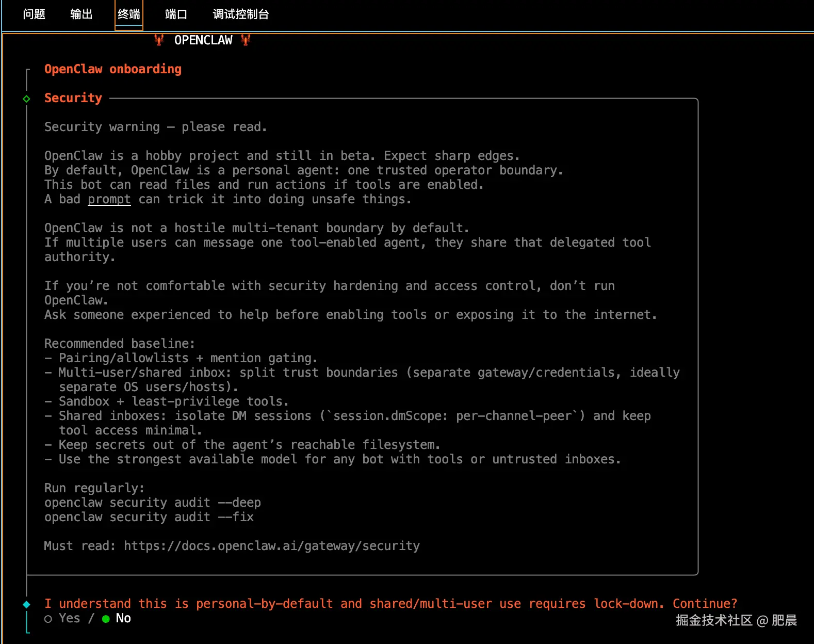Open the 端口 tab
814x644 pixels.
(x=176, y=14)
